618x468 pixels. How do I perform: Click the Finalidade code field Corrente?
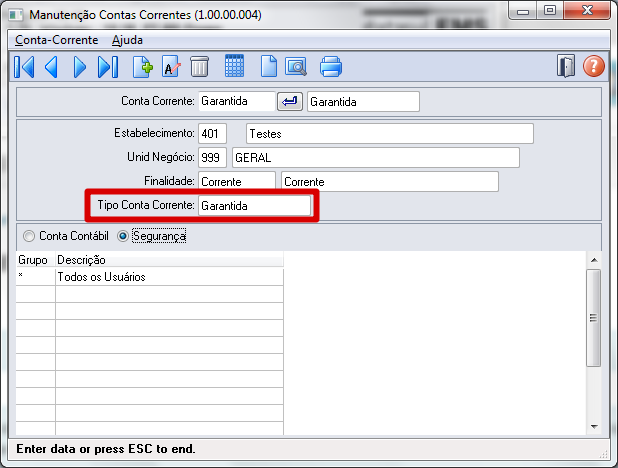pos(236,181)
